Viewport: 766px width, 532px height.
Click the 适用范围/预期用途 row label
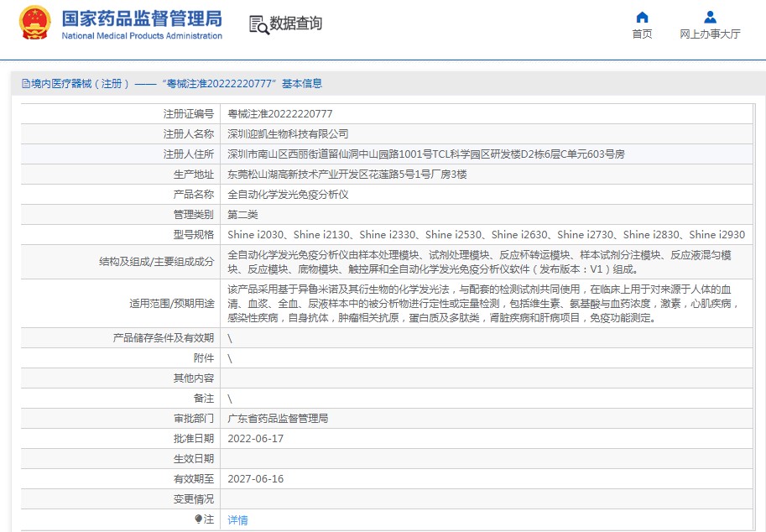[171, 304]
